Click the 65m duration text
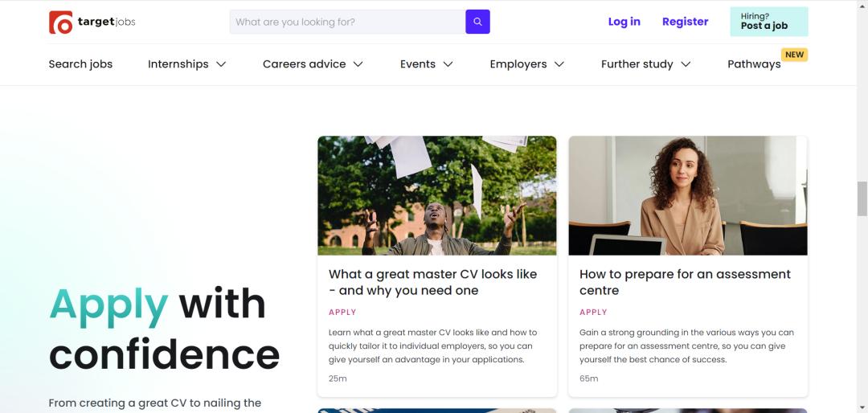This screenshot has height=413, width=868. [x=589, y=378]
